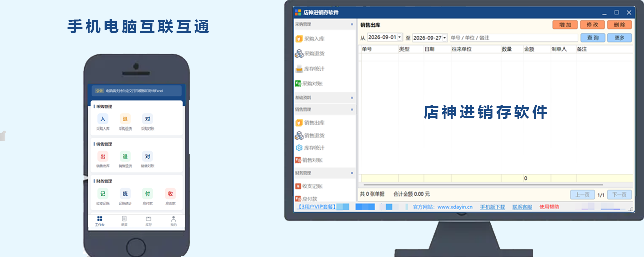Open 收支记账 in the desktop sidebar
The height and width of the screenshot is (257, 644).
tap(309, 186)
